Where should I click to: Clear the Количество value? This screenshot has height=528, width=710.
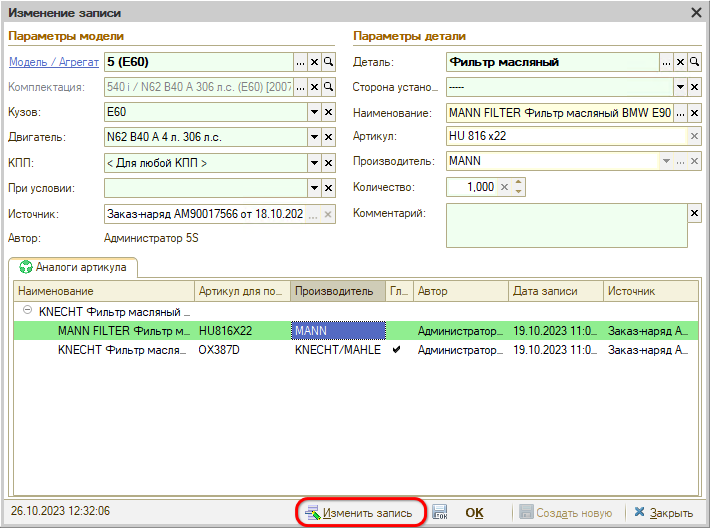click(504, 187)
